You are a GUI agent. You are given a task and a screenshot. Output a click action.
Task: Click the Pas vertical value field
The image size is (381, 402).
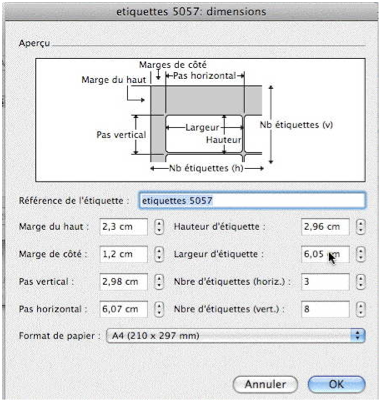pos(124,282)
